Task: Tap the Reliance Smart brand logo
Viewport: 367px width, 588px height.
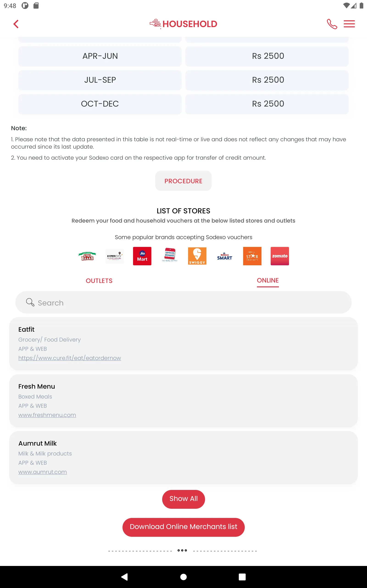Action: [x=225, y=257]
